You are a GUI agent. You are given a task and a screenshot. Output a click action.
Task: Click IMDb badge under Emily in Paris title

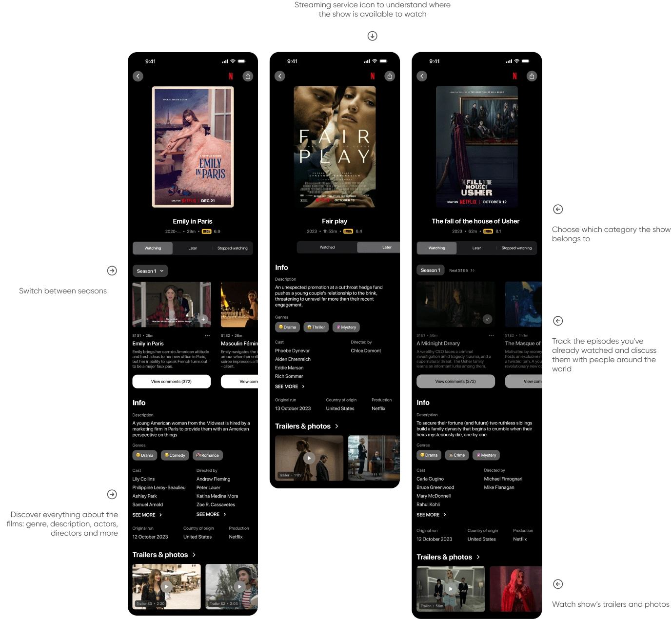click(206, 232)
